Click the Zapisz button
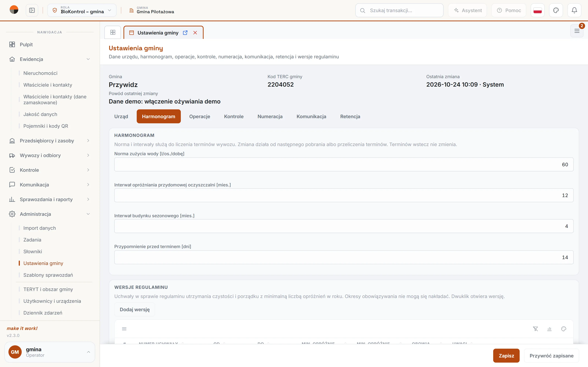The height and width of the screenshot is (367, 588). (x=506, y=356)
